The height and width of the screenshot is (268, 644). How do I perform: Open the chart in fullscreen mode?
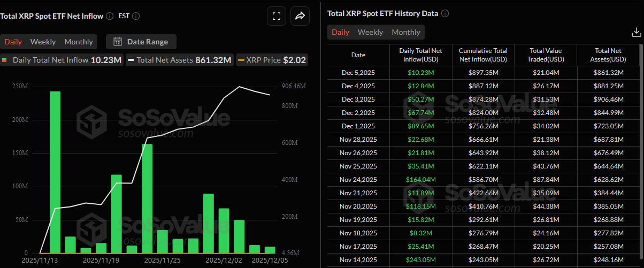pos(277,16)
